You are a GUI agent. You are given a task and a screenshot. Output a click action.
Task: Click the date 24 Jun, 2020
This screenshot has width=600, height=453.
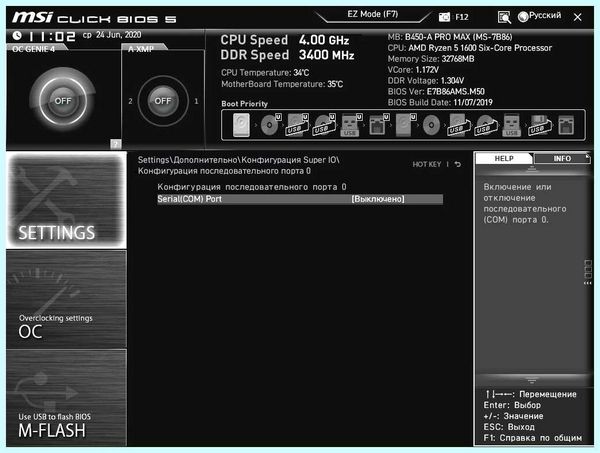(118, 35)
